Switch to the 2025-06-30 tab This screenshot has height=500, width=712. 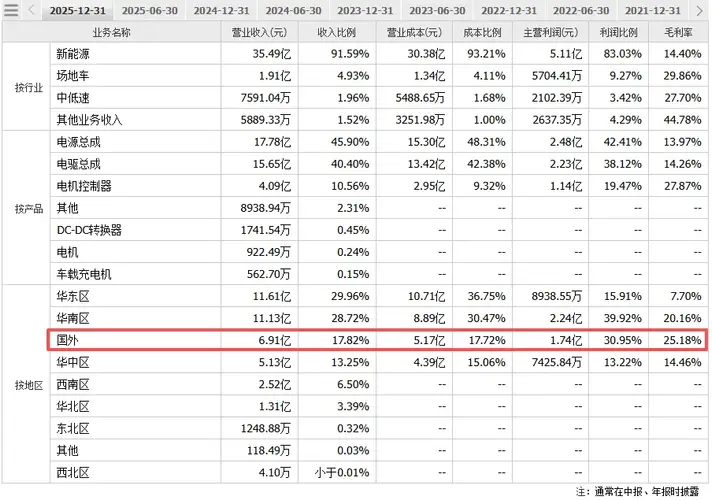coord(150,10)
